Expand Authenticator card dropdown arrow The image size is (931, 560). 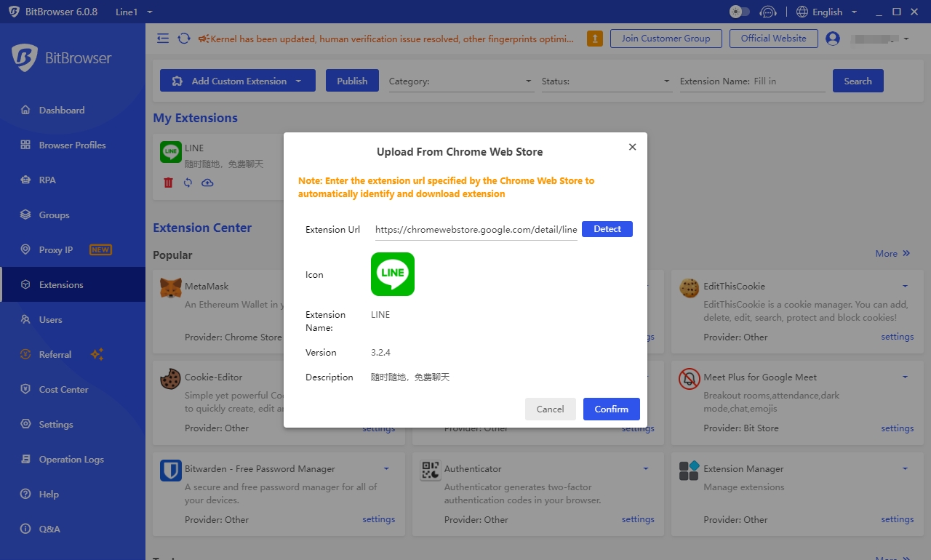pyautogui.click(x=645, y=468)
